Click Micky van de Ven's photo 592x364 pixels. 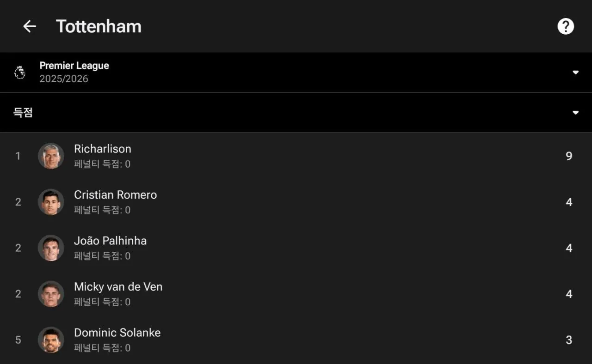(x=51, y=294)
